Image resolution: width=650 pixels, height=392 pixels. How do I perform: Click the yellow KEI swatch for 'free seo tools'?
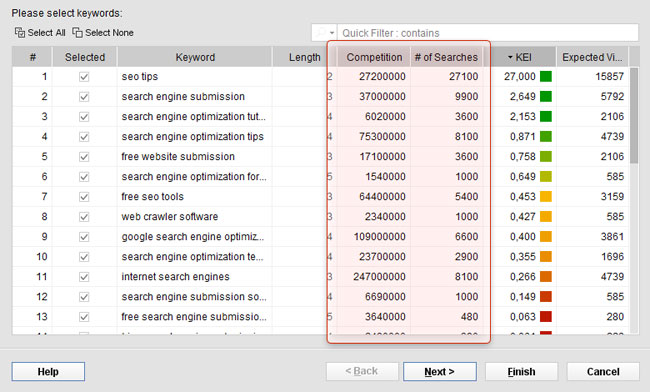[546, 196]
